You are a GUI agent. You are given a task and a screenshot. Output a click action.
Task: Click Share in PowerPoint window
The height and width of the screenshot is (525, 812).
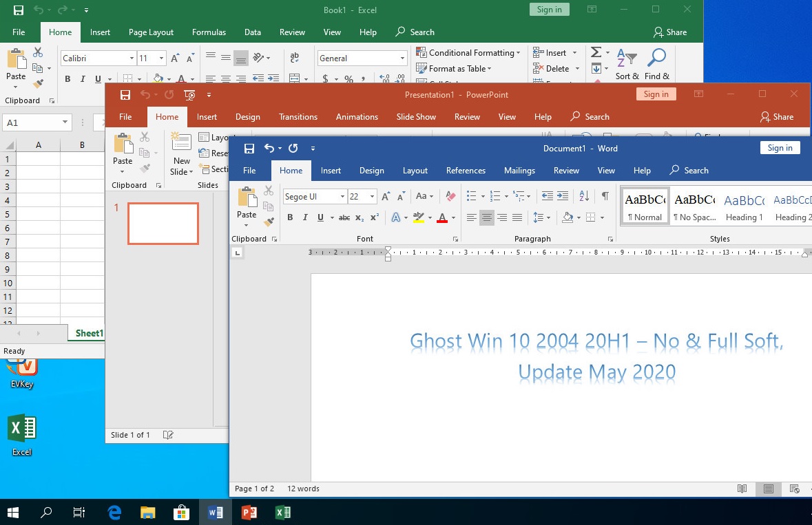777,117
